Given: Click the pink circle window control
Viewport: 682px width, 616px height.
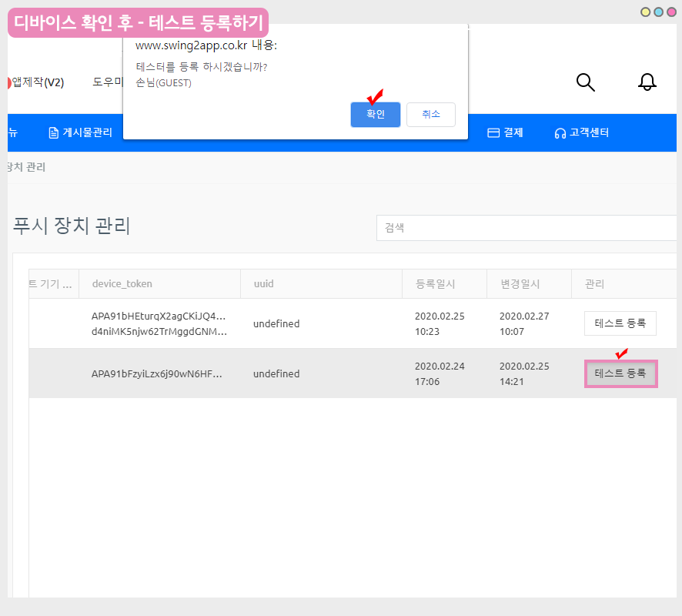Looking at the screenshot, I should (x=670, y=12).
